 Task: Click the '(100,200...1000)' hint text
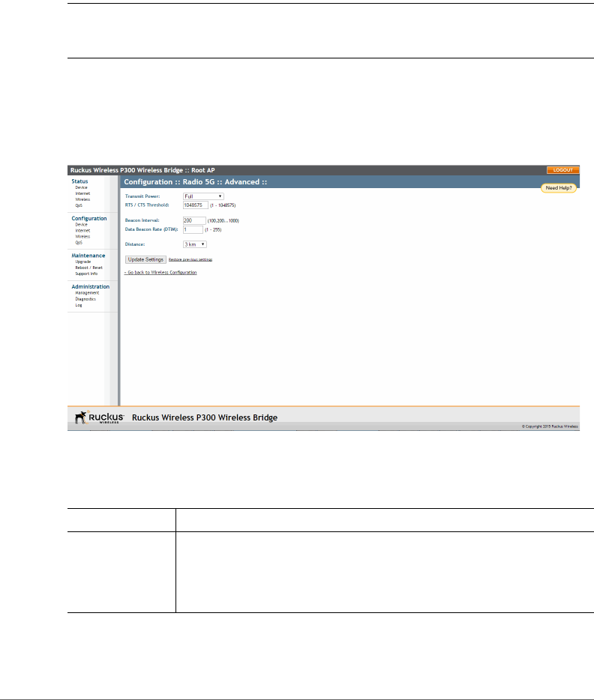point(223,220)
